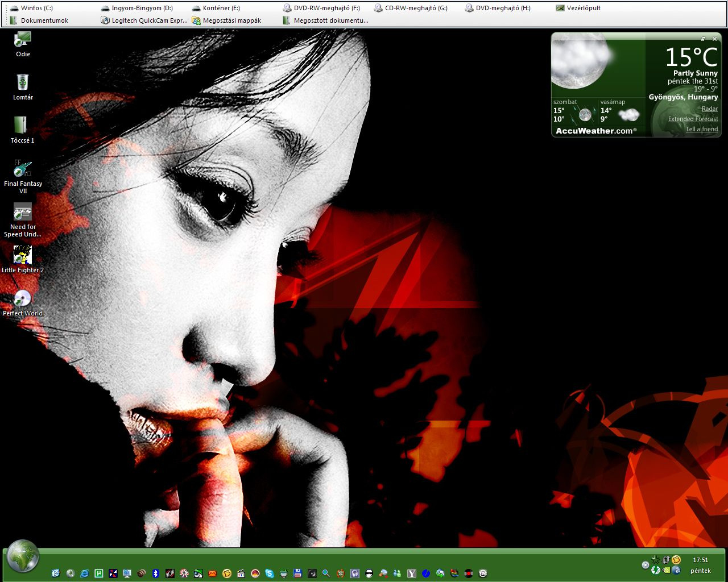Launch Internet Explorer from quick launch
Screen dimensions: 728x582
pyautogui.click(x=85, y=573)
